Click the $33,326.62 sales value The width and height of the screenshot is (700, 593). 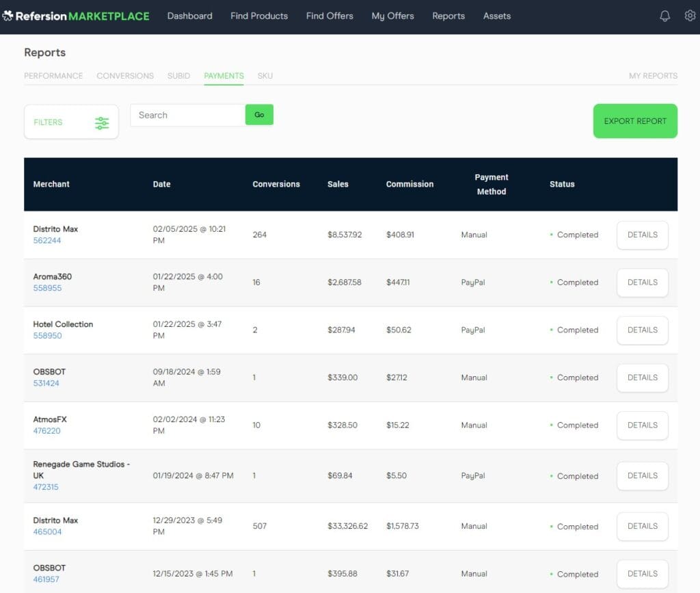[348, 527]
